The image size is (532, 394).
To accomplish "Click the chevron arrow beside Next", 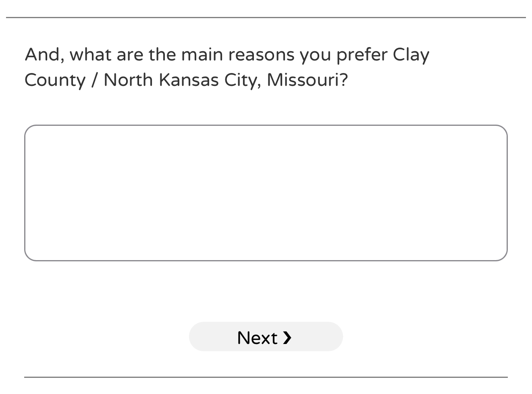I will [x=287, y=338].
